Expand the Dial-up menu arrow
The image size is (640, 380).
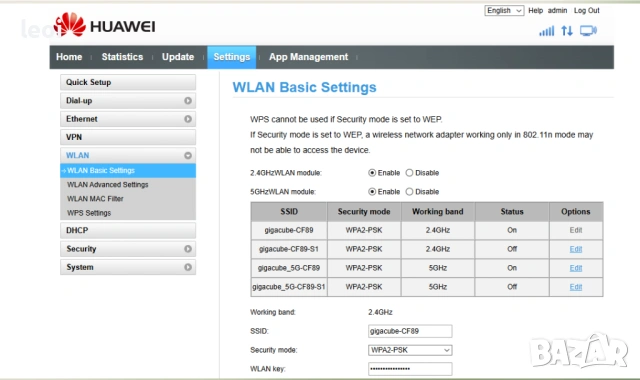tap(188, 100)
